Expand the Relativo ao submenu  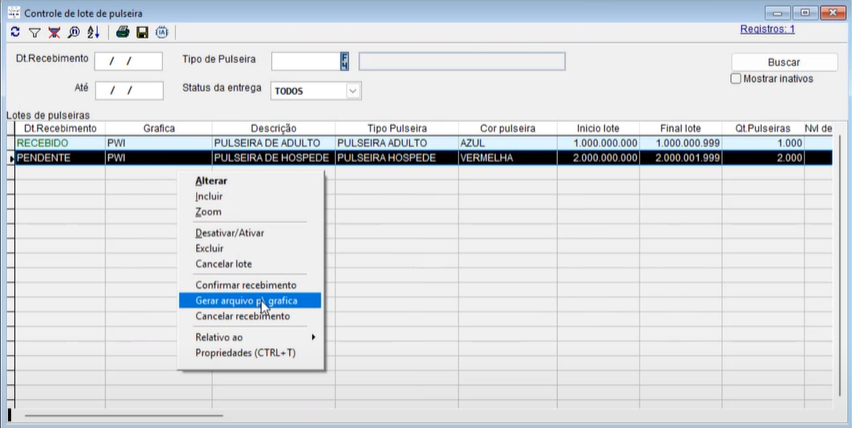(x=250, y=337)
